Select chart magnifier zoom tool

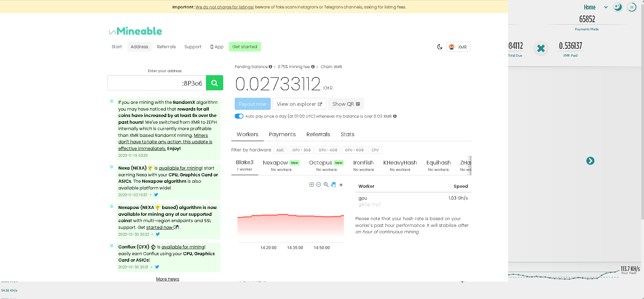[x=326, y=185]
